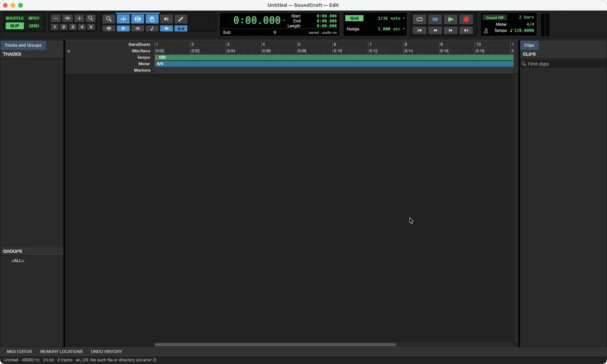Select the Grabber hand tool
Viewport: 607px width, 364px height.
point(152,19)
